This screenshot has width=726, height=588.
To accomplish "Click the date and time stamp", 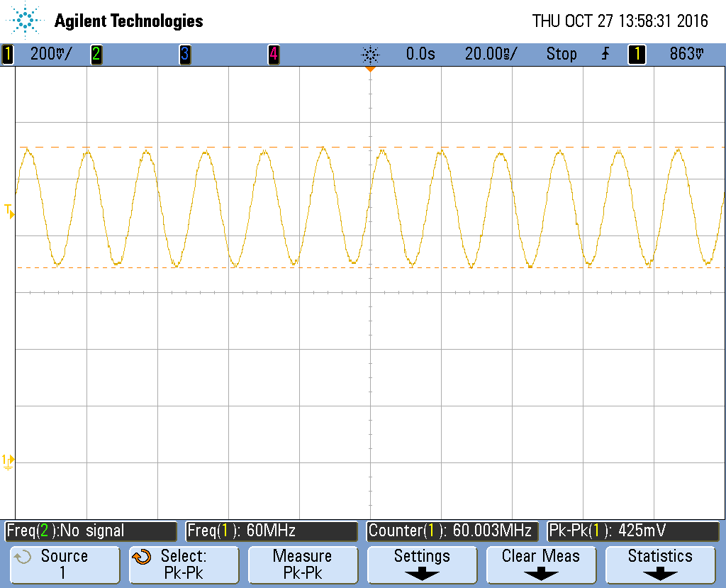I will (620, 21).
